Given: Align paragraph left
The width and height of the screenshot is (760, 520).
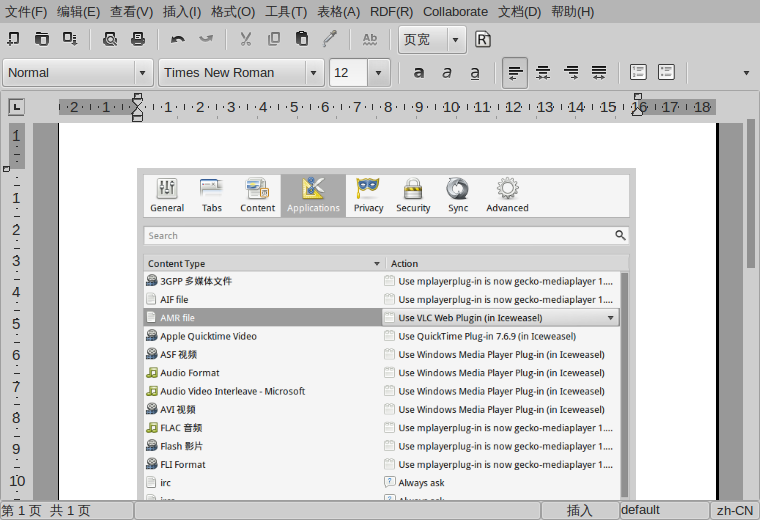Looking at the screenshot, I should coord(515,73).
